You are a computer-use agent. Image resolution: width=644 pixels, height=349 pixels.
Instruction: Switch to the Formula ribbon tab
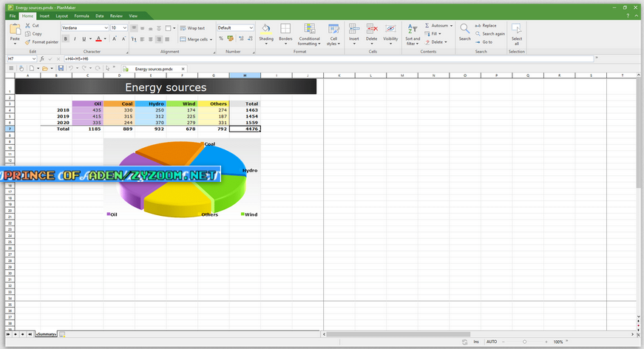click(x=81, y=16)
